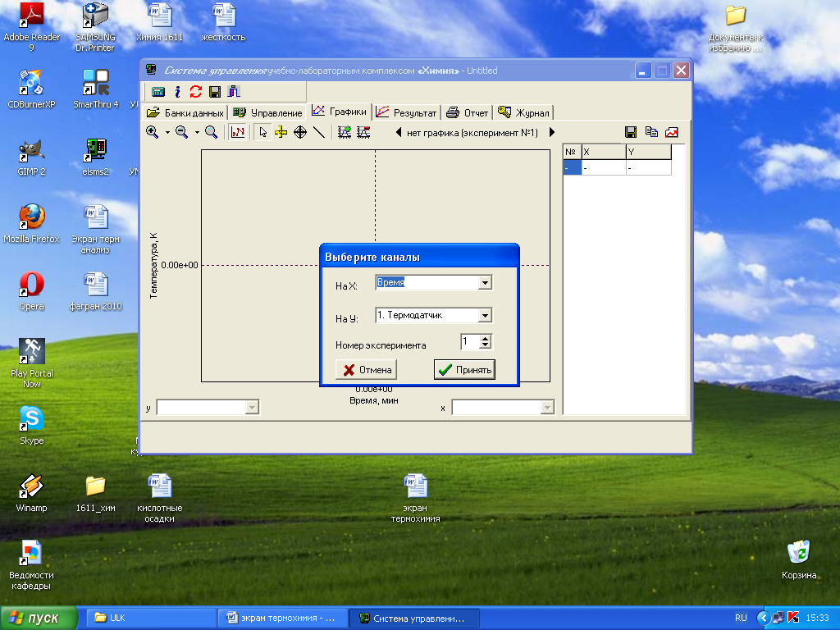840x630 pixels.
Task: Click the copy data icon above table
Action: [x=651, y=132]
